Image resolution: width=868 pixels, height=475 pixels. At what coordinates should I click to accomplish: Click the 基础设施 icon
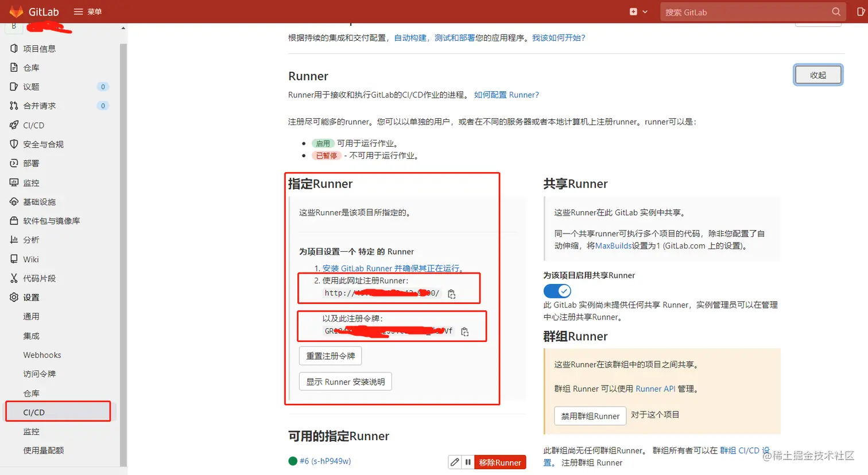[x=14, y=202]
